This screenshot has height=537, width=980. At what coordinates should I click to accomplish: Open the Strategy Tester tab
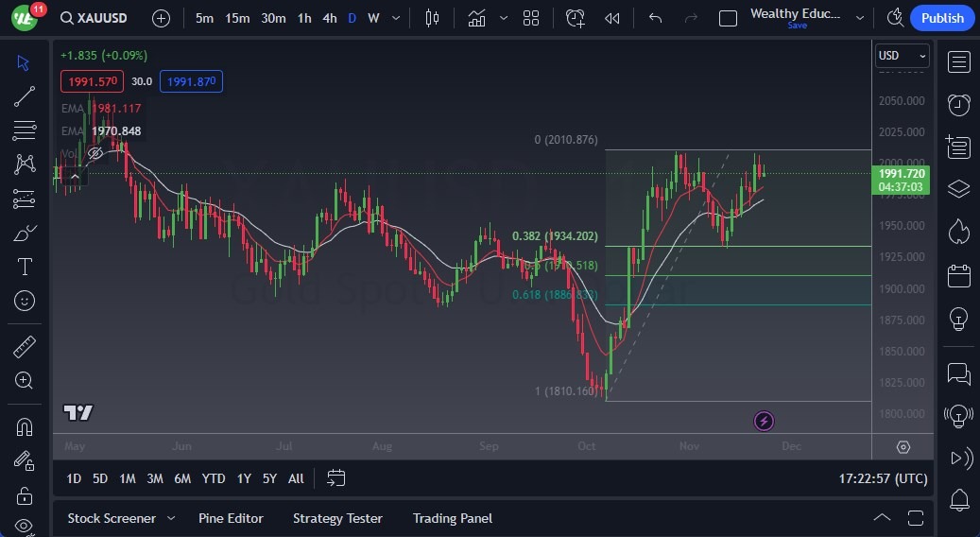tap(337, 518)
